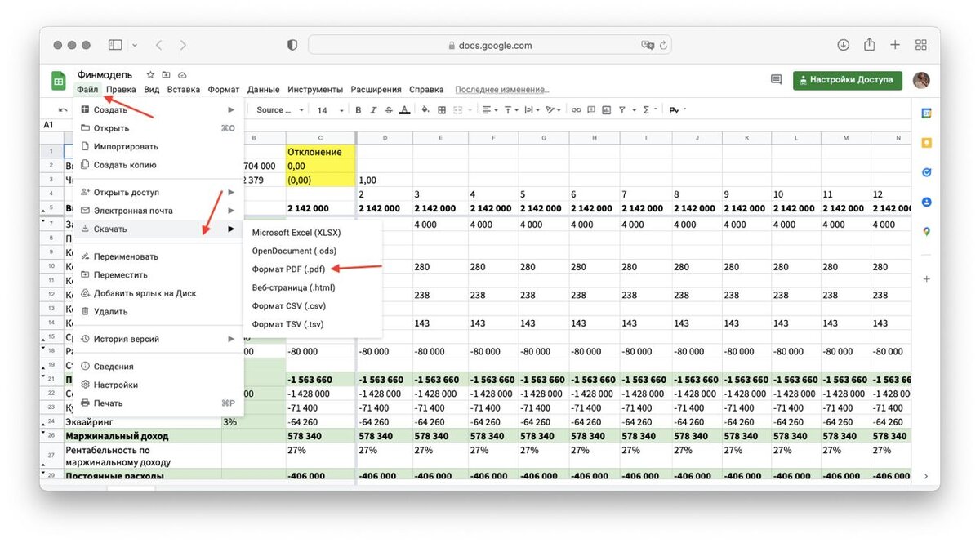Select Формат CSV (.csv) option
This screenshot has width=980, height=543.
(314, 305)
